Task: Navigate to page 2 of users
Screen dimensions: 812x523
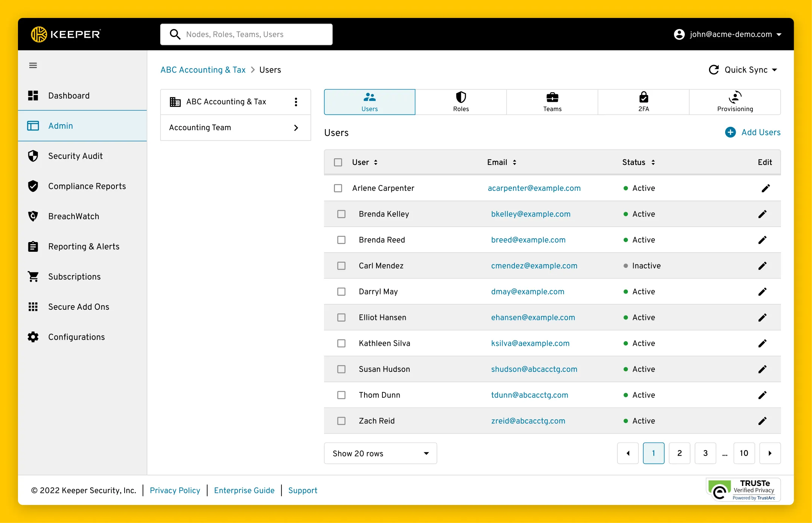Action: [x=680, y=453]
